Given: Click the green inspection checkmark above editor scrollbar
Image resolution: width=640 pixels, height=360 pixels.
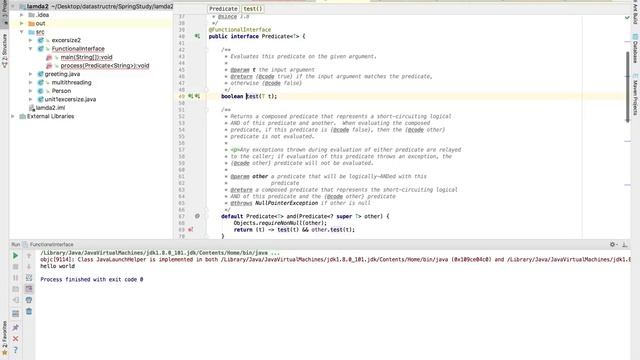Looking at the screenshot, I should coord(627,18).
